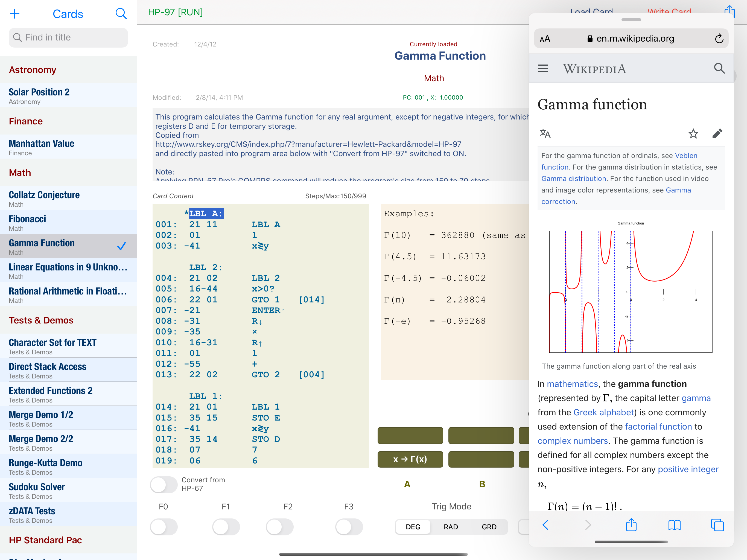This screenshot has height=560, width=747.
Task: Open Direct Stack Access card
Action: 68,370
